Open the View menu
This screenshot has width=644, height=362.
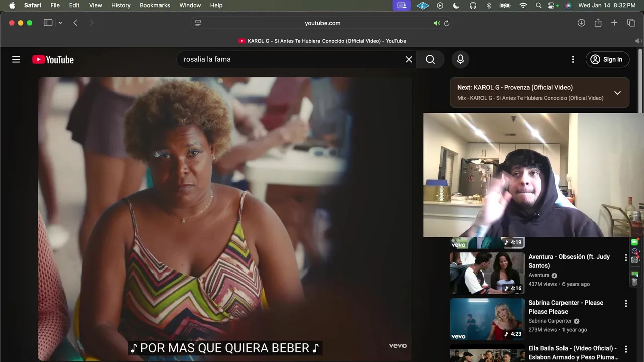click(x=95, y=5)
